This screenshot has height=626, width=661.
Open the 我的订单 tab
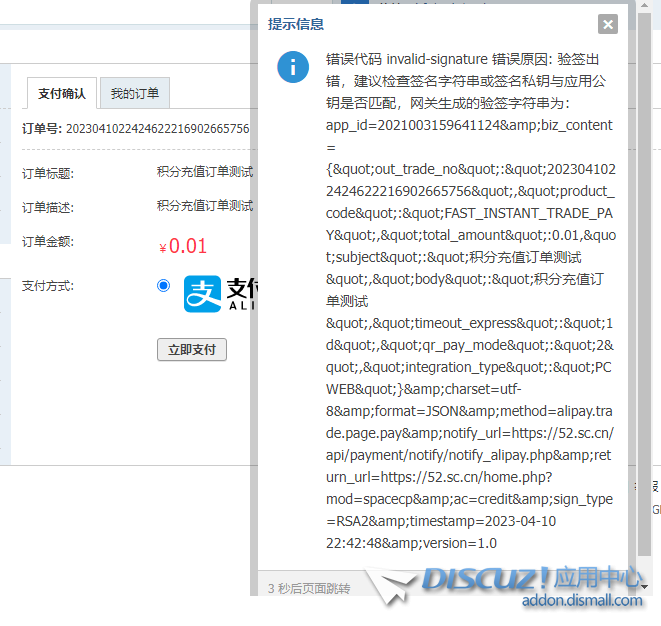point(135,93)
